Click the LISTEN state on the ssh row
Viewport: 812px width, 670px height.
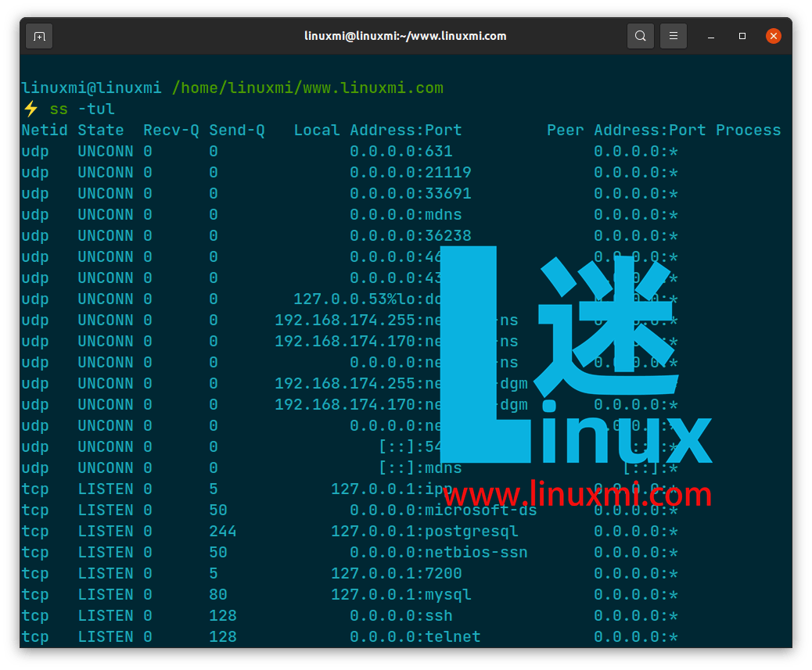pyautogui.click(x=106, y=616)
